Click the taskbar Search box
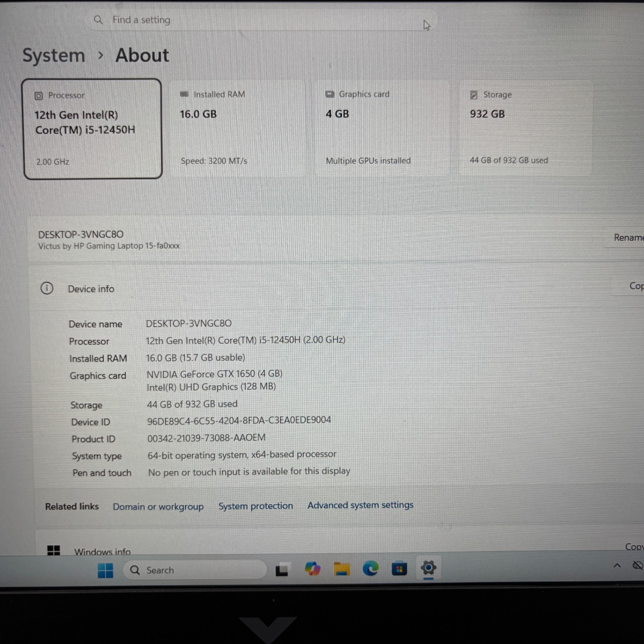The width and height of the screenshot is (644, 644). pyautogui.click(x=195, y=570)
